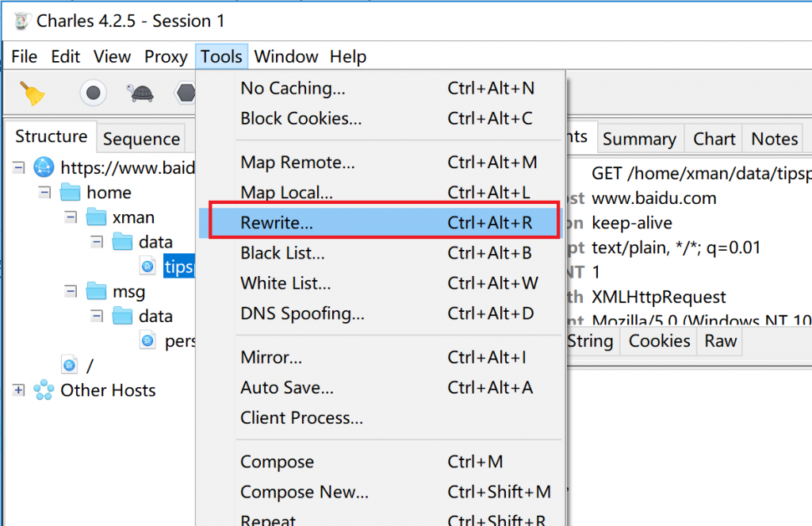Click the text/plain accept header value
Viewport: 812px width, 526px height.
(x=676, y=248)
